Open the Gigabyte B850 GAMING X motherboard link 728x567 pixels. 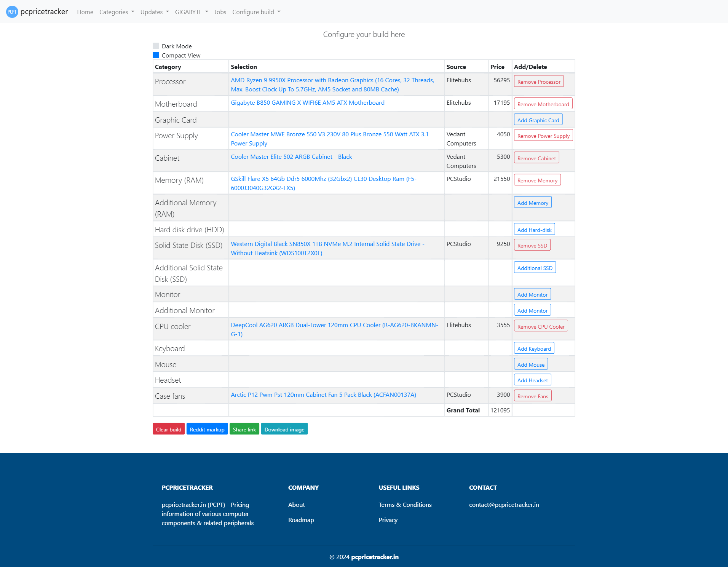pos(308,103)
